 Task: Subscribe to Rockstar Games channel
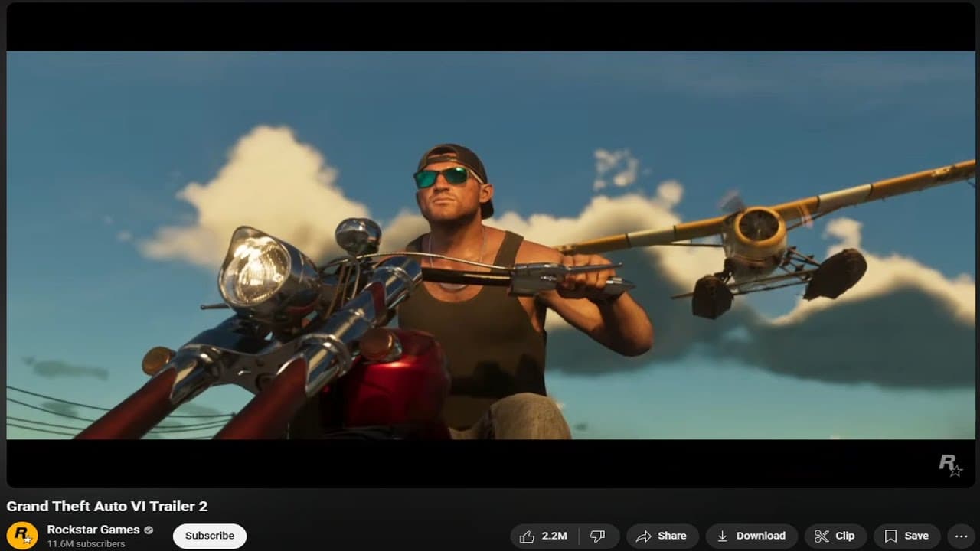pos(210,536)
